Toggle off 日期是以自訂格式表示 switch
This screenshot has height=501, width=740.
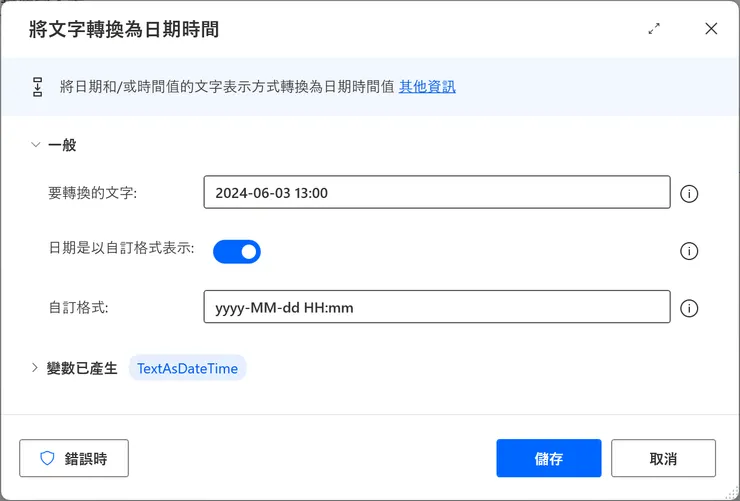(236, 251)
